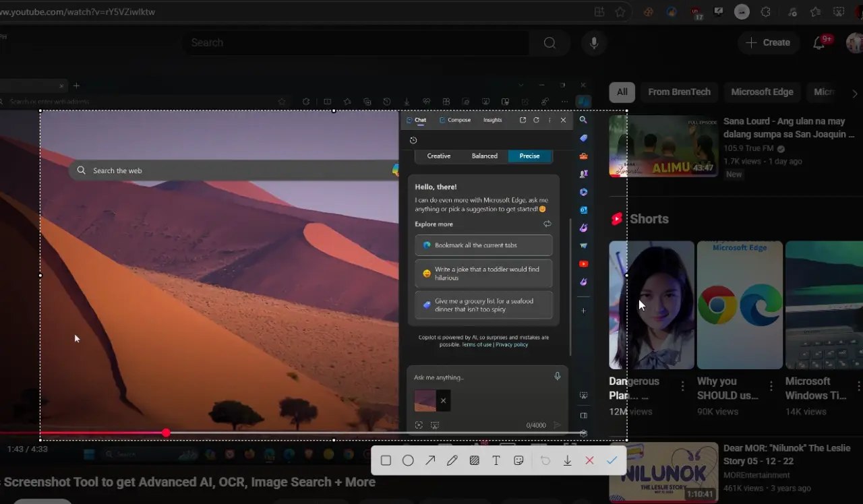Select the ellipse shape tool in screenshot toolbar
The width and height of the screenshot is (863, 504).
(x=408, y=460)
